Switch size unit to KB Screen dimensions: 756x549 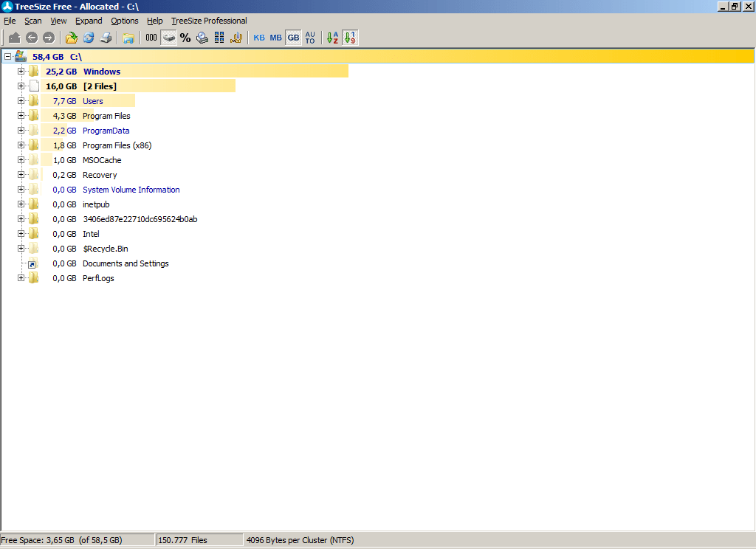click(x=259, y=38)
